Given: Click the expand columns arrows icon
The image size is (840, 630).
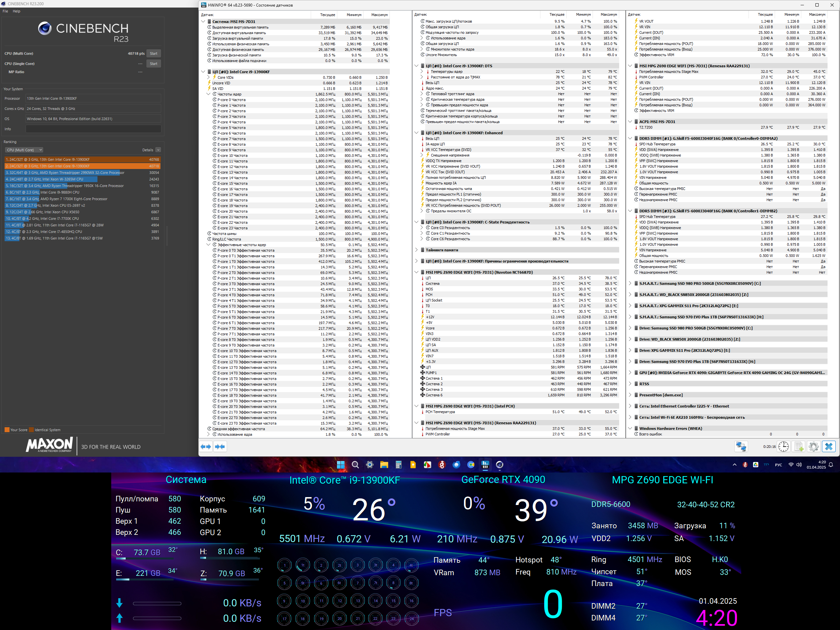Looking at the screenshot, I should (x=206, y=447).
